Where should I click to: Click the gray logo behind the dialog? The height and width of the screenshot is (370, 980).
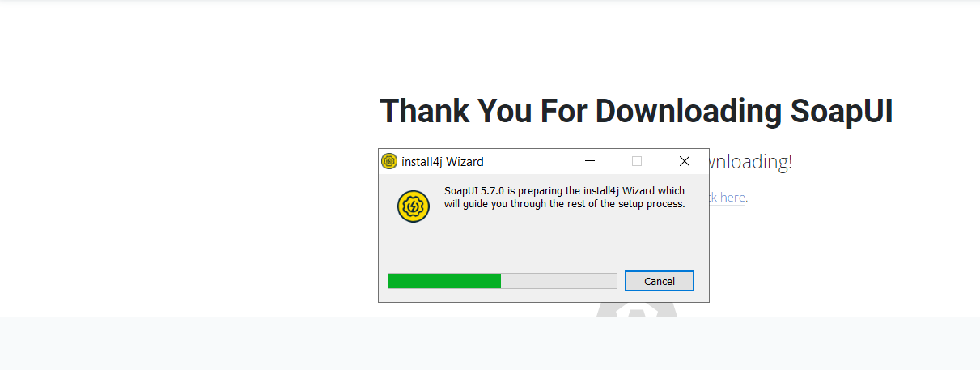638,309
